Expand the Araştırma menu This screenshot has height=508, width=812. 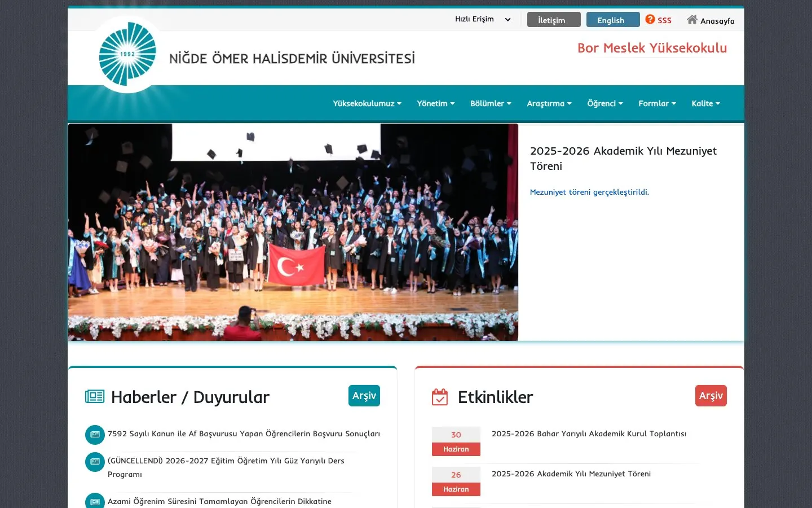coord(549,103)
